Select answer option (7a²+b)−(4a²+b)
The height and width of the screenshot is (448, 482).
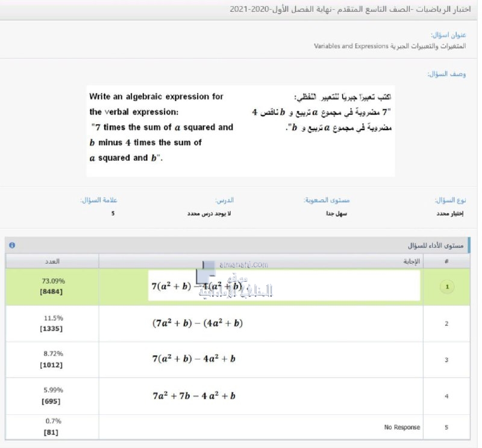click(199, 323)
